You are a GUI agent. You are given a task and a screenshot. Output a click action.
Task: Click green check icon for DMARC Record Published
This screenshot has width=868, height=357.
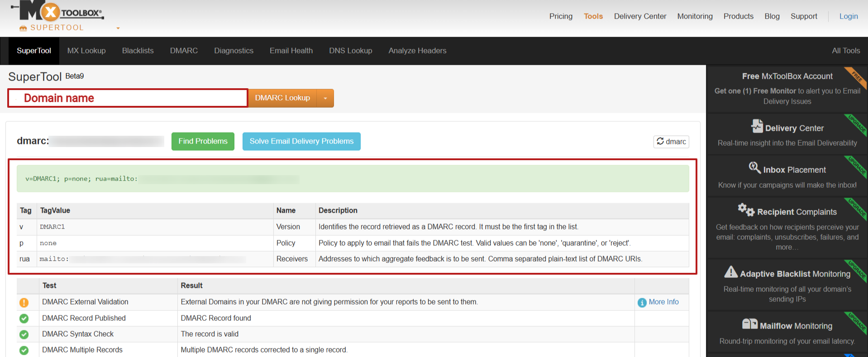(24, 319)
